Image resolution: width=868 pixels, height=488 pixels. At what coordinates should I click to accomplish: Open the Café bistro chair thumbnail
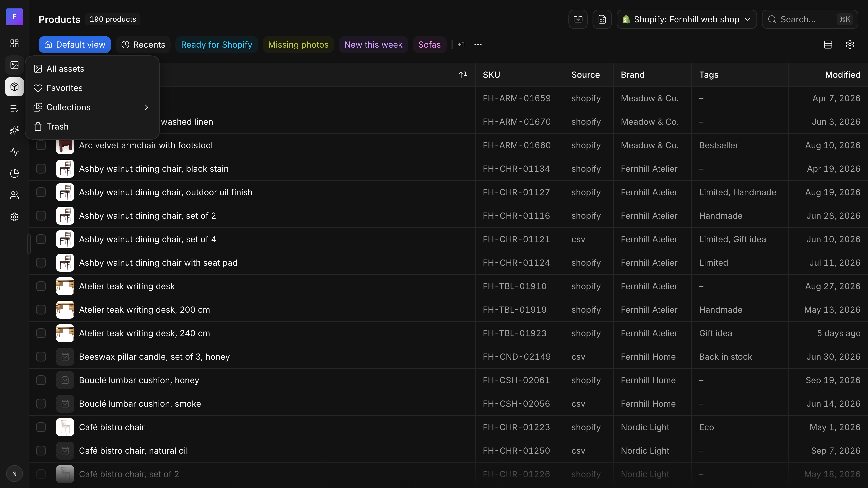[65, 427]
